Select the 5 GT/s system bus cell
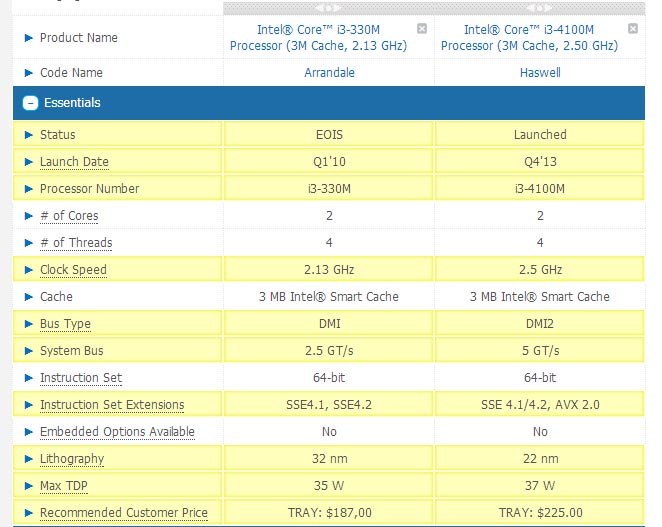662x527 pixels. pos(540,351)
